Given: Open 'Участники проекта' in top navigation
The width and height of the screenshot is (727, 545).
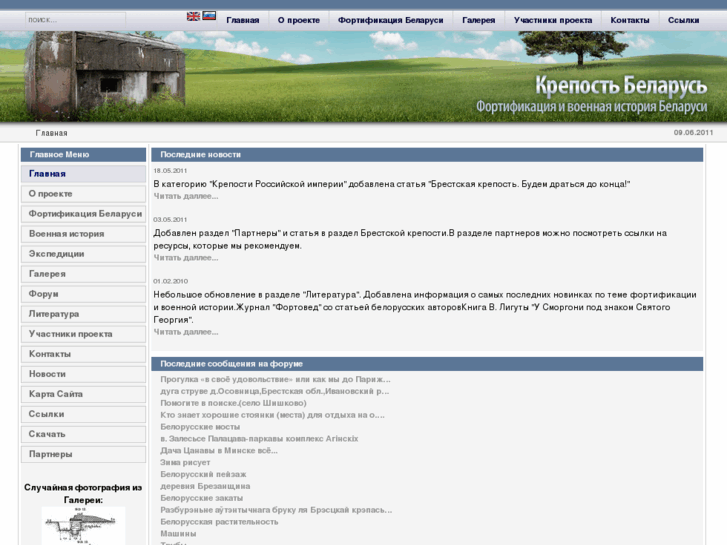Looking at the screenshot, I should click(x=553, y=20).
